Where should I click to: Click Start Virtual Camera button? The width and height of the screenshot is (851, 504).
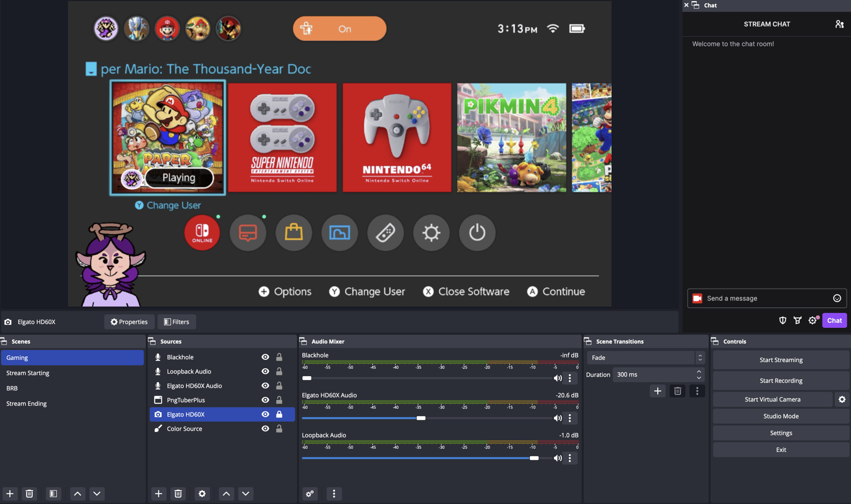(772, 399)
